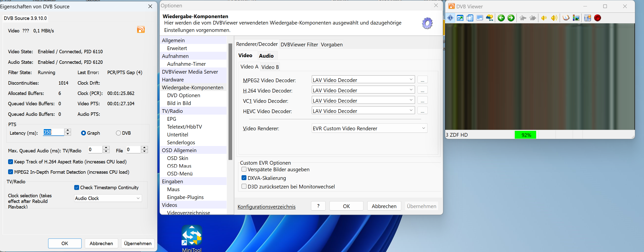Click the stacked windows icon in DVB Viewer toolbar
Image resolution: width=644 pixels, height=252 pixels.
pyautogui.click(x=470, y=18)
